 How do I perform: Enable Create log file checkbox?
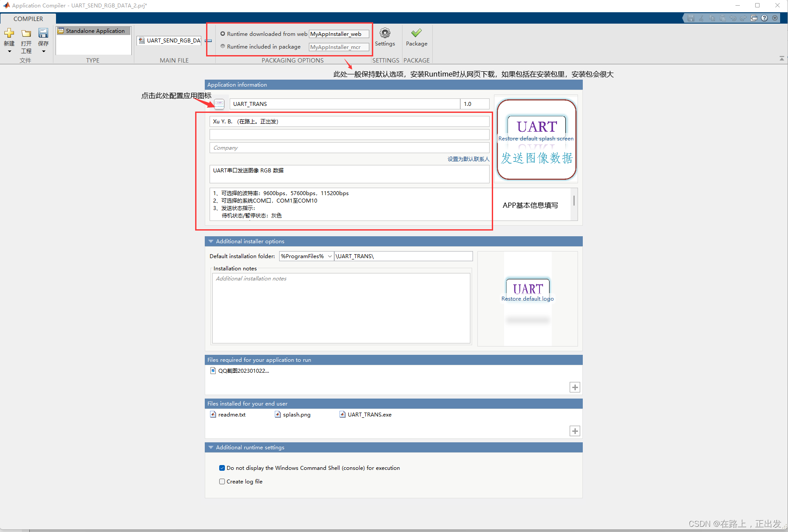click(222, 482)
